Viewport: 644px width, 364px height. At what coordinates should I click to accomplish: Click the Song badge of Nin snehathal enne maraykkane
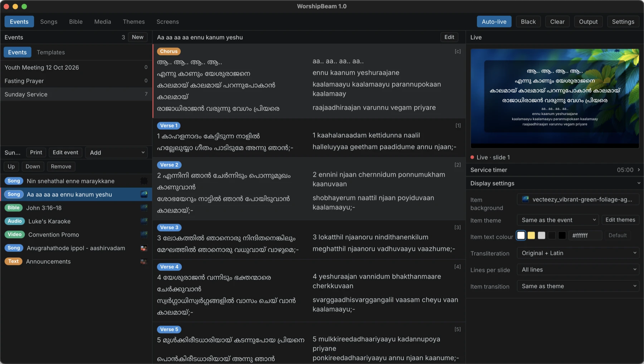click(x=14, y=181)
